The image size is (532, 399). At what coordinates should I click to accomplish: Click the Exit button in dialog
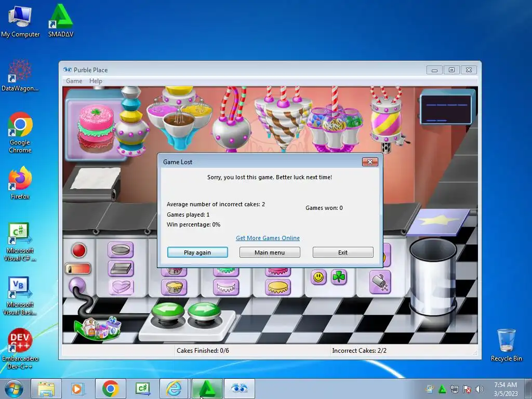pyautogui.click(x=343, y=252)
